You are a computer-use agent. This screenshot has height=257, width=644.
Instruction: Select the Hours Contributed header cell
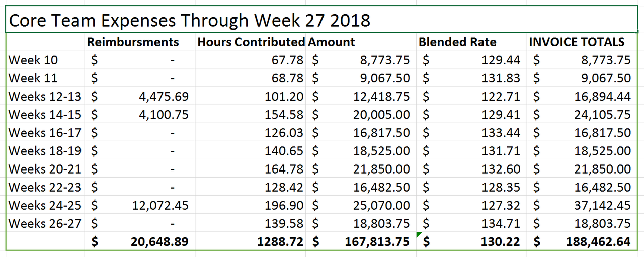click(251, 42)
